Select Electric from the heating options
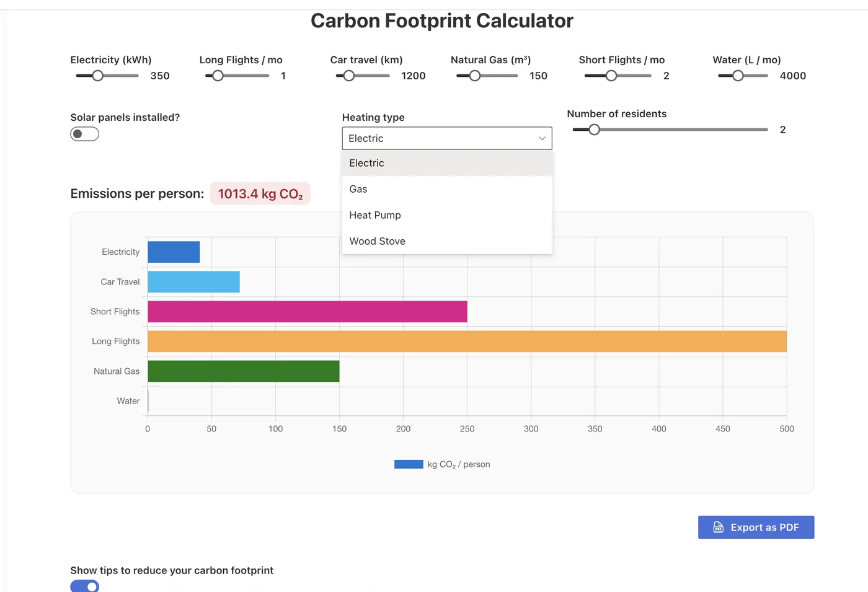868x592 pixels. click(x=447, y=163)
